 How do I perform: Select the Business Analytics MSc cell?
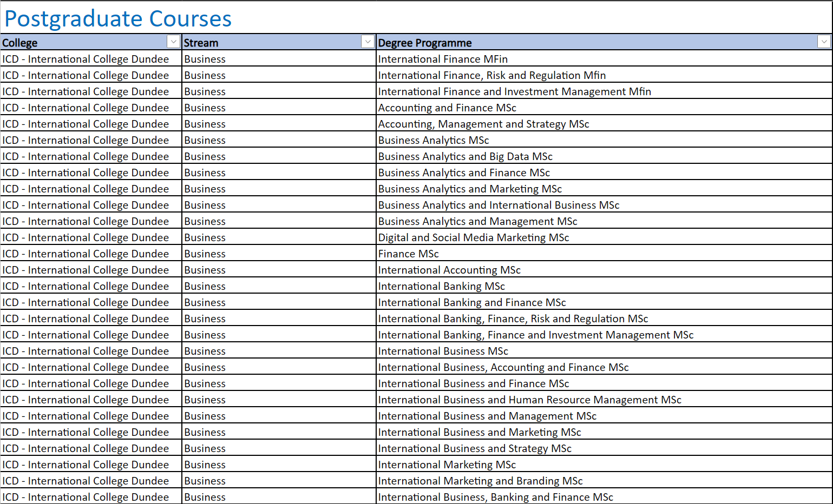click(x=604, y=140)
